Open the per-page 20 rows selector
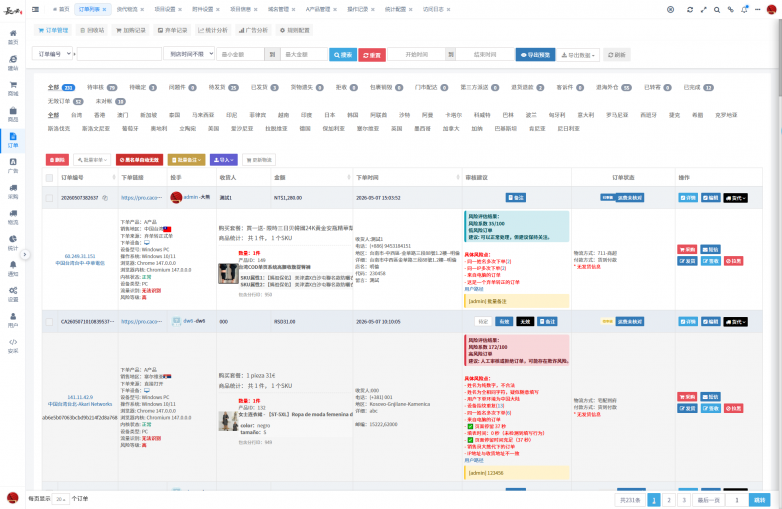The image size is (782, 509). coord(61,499)
